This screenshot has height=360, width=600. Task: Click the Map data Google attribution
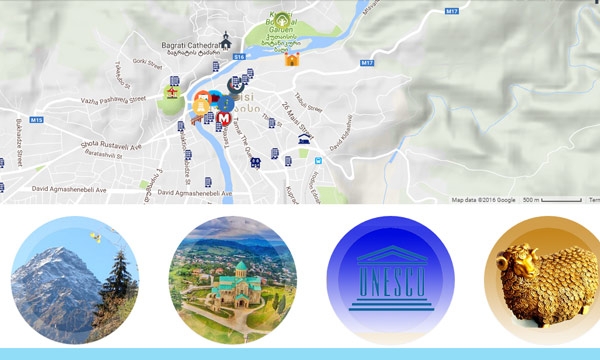pyautogui.click(x=483, y=200)
